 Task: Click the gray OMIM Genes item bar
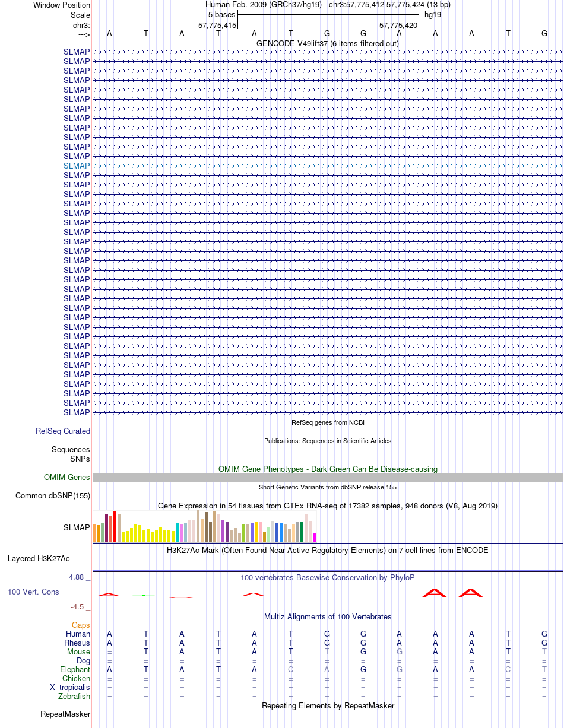pyautogui.click(x=328, y=478)
